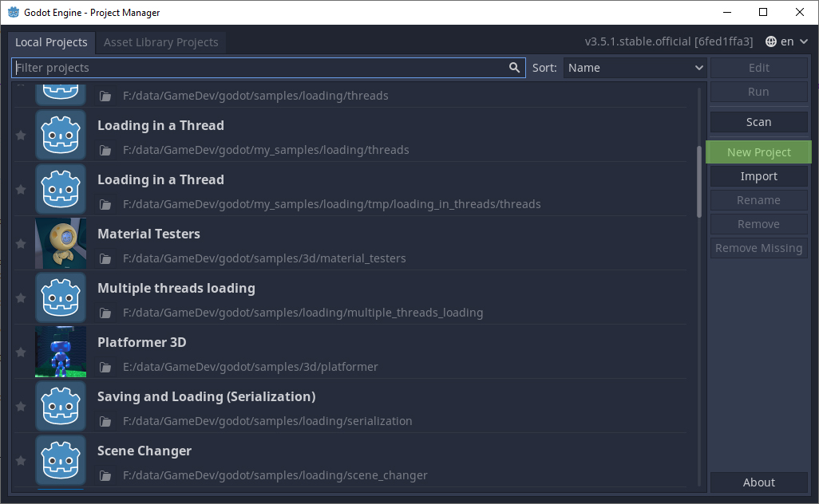Click path F:/data/GameDev/godot/my_samples/loading/threads

pos(267,150)
